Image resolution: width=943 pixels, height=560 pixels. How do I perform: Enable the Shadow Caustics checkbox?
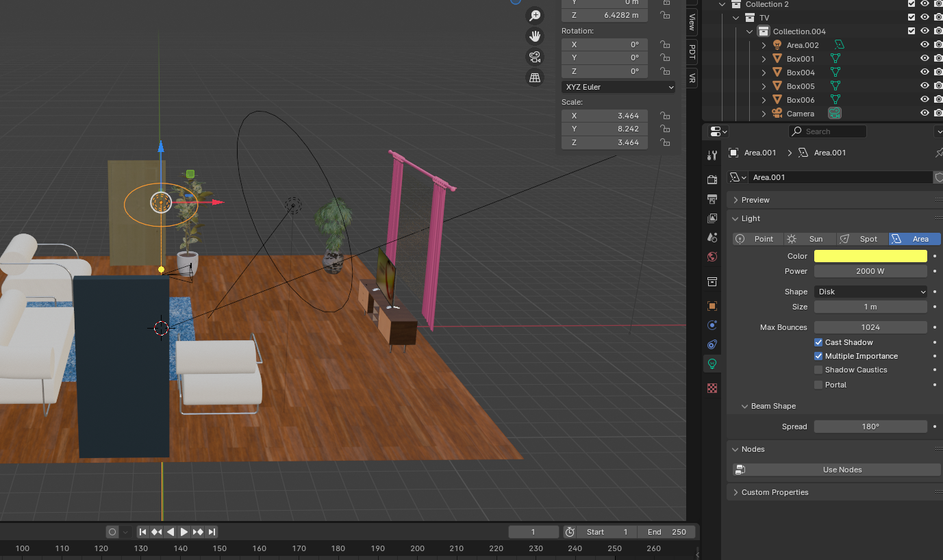tap(818, 370)
